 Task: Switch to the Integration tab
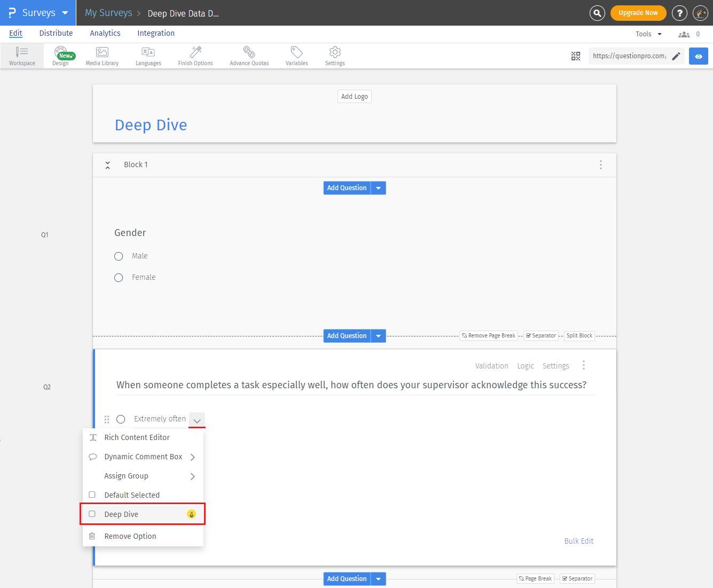coord(156,33)
